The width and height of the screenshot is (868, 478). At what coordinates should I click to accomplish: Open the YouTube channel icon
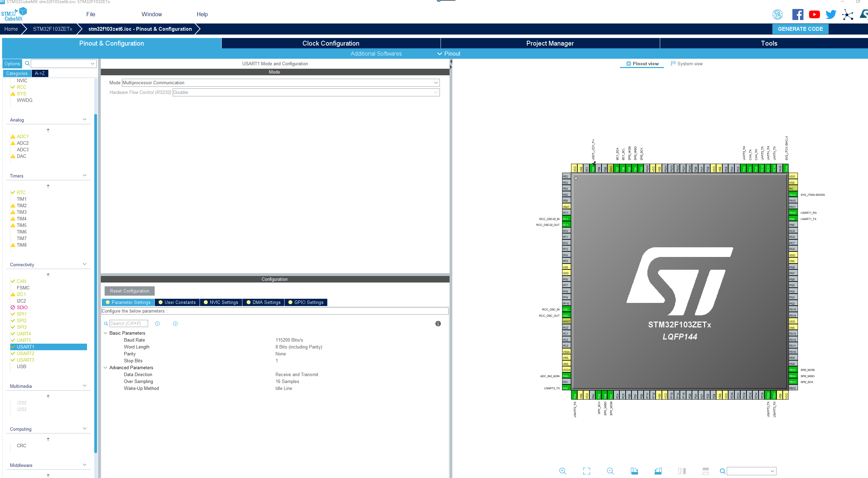tap(814, 15)
